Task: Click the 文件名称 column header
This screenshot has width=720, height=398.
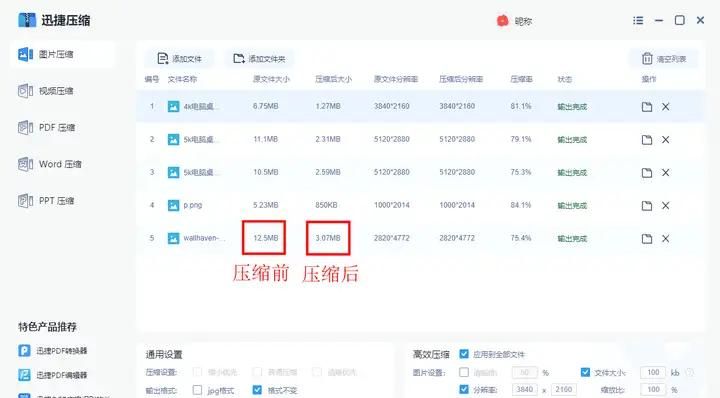Action: [x=182, y=79]
